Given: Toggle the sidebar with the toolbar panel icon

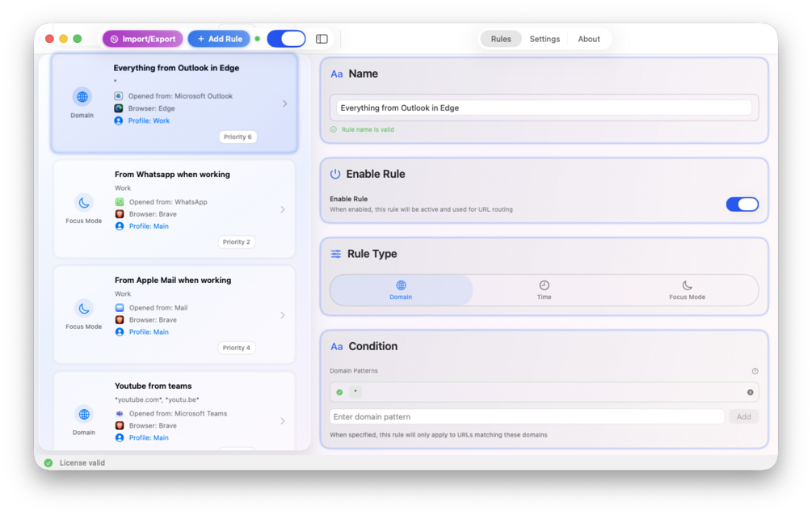Looking at the screenshot, I should (x=322, y=39).
